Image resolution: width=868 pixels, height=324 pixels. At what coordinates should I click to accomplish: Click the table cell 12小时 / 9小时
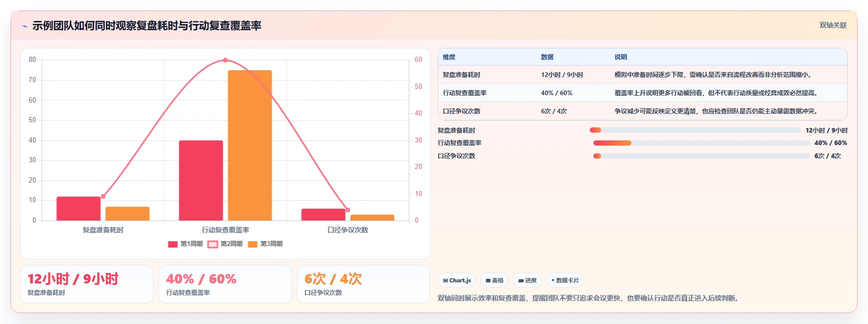coord(562,75)
